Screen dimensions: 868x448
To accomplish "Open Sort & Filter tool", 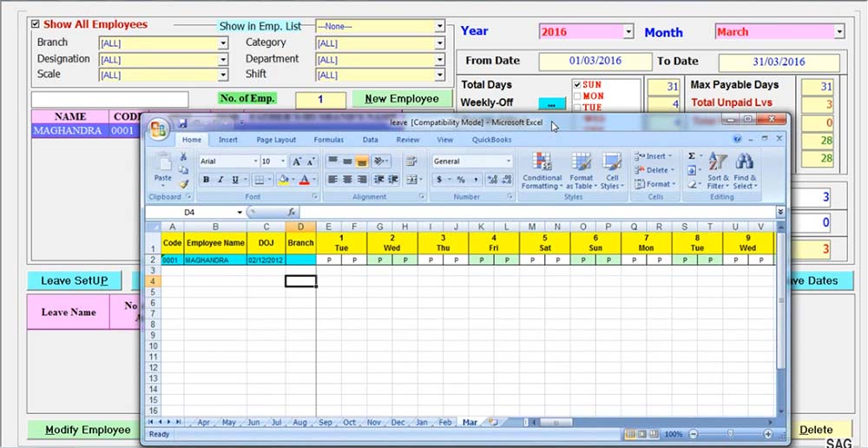I will tap(718, 170).
